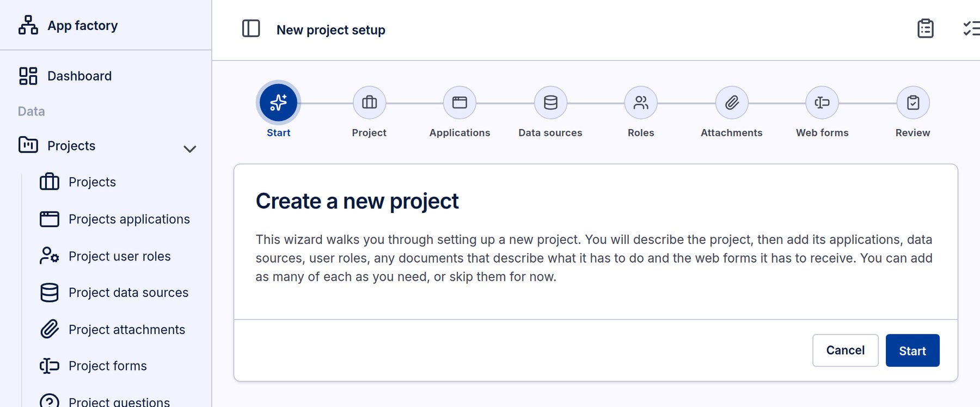
Task: Click the New project setup title
Action: pos(331,30)
